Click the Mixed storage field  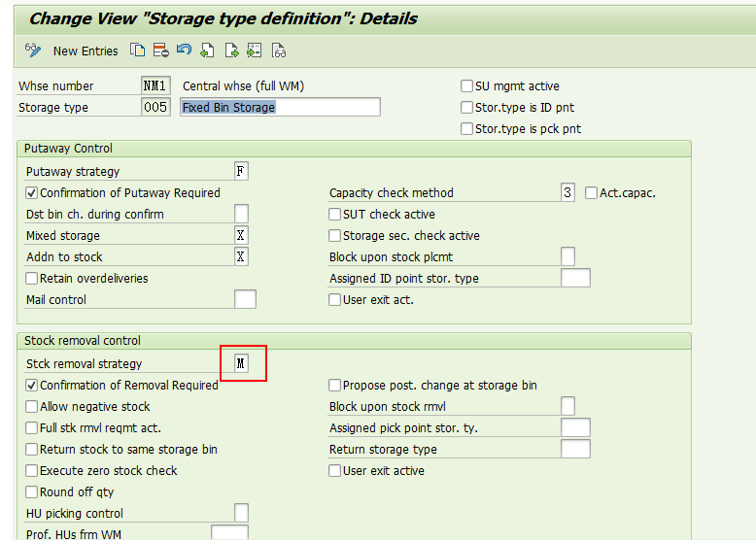click(241, 235)
